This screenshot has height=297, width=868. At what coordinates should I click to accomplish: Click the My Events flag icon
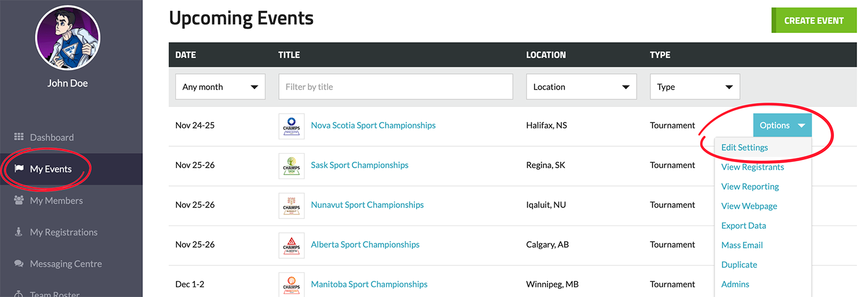click(x=19, y=169)
